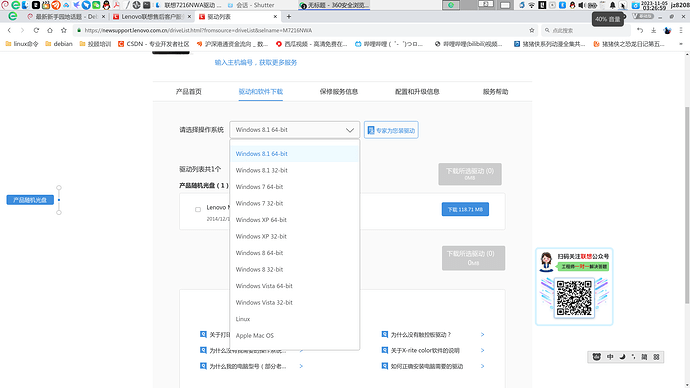690x388 pixels.
Task: Collapse operating system dropdown Windows 8.1 64-bit
Action: (294, 130)
